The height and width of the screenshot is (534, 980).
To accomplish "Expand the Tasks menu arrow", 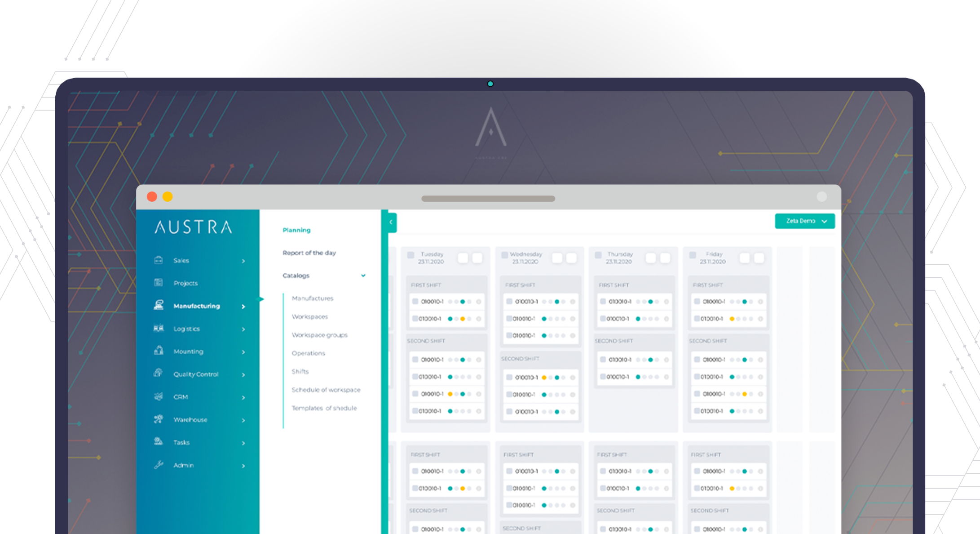I will (243, 443).
